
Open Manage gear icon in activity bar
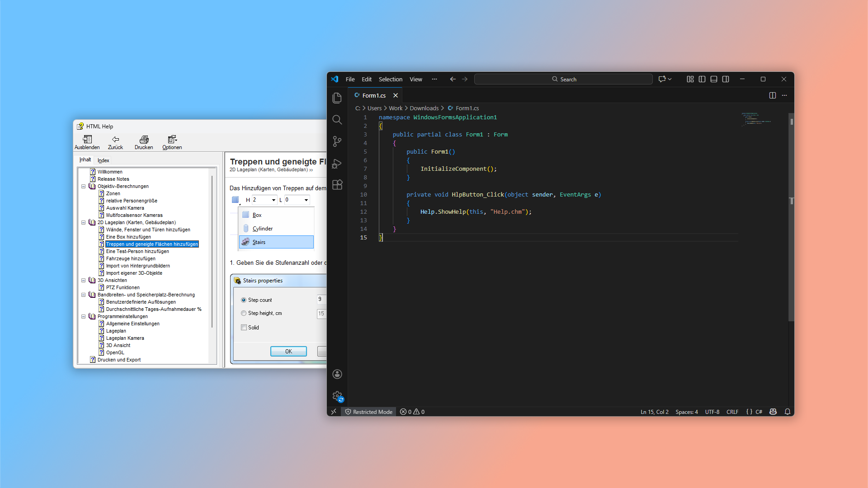[337, 396]
